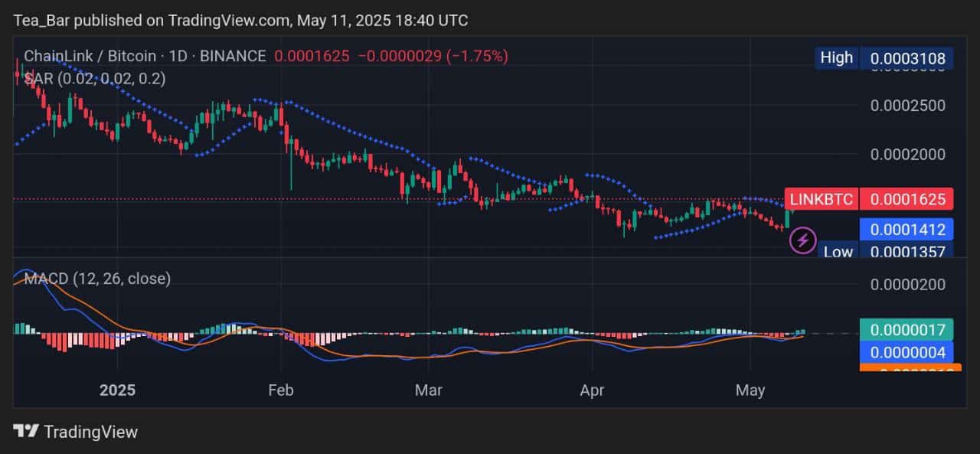Click the Mar label on time axis
This screenshot has width=980, height=454.
point(429,390)
